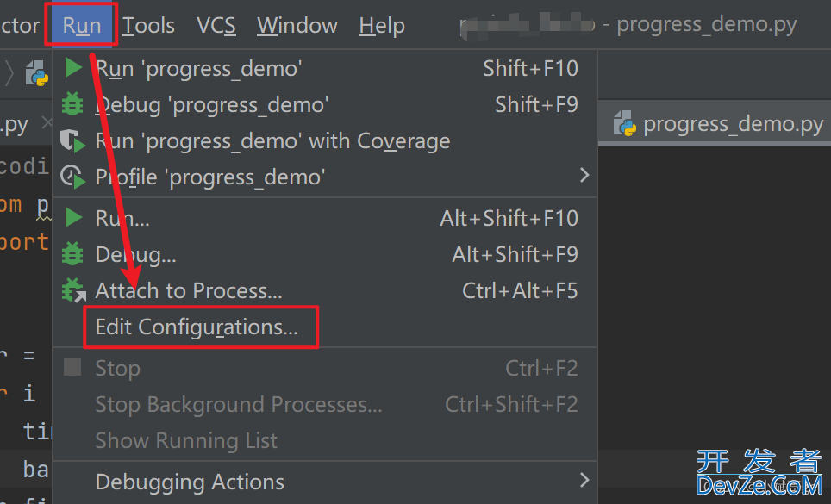Click the Attach to Process bug icon
The height and width of the screenshot is (504, 831).
[x=73, y=290]
